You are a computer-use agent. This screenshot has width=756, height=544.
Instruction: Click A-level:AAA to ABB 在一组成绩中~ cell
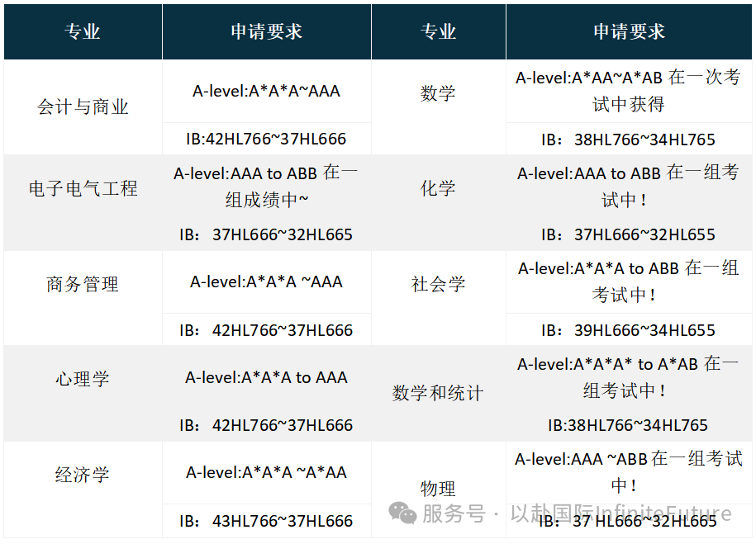point(267,186)
